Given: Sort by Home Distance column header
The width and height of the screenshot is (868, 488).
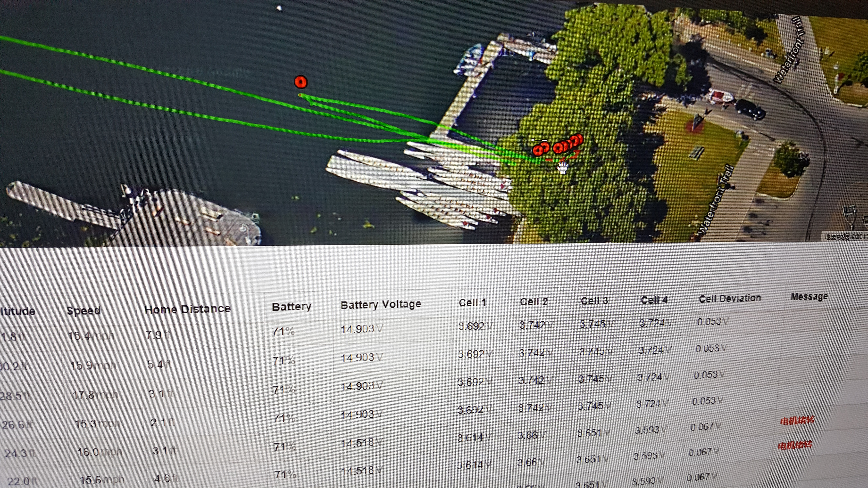Looking at the screenshot, I should (187, 309).
